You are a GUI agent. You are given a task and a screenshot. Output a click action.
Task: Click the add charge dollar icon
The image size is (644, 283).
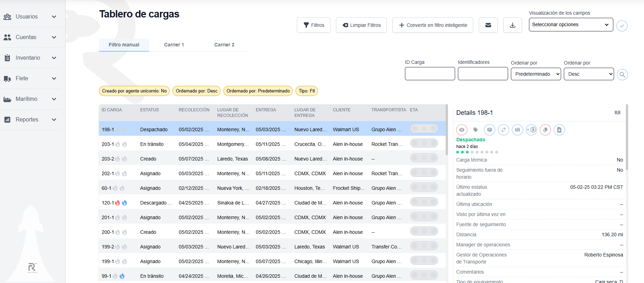(531, 130)
